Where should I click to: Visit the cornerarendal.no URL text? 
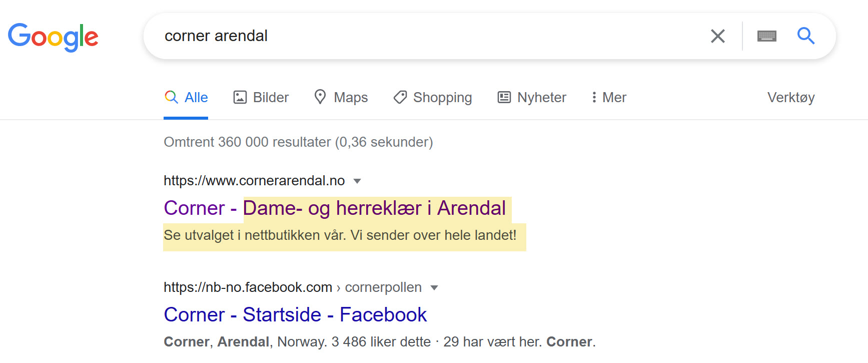click(x=254, y=180)
